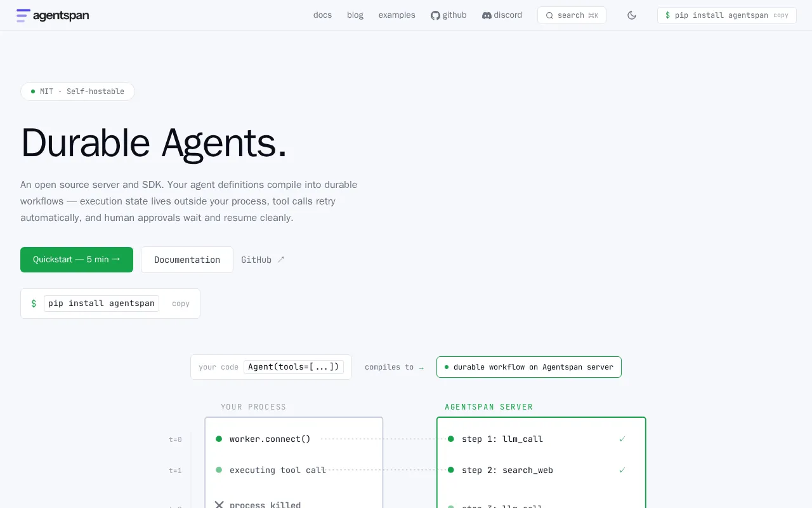Click the GitHub octocat icon in header

click(435, 15)
